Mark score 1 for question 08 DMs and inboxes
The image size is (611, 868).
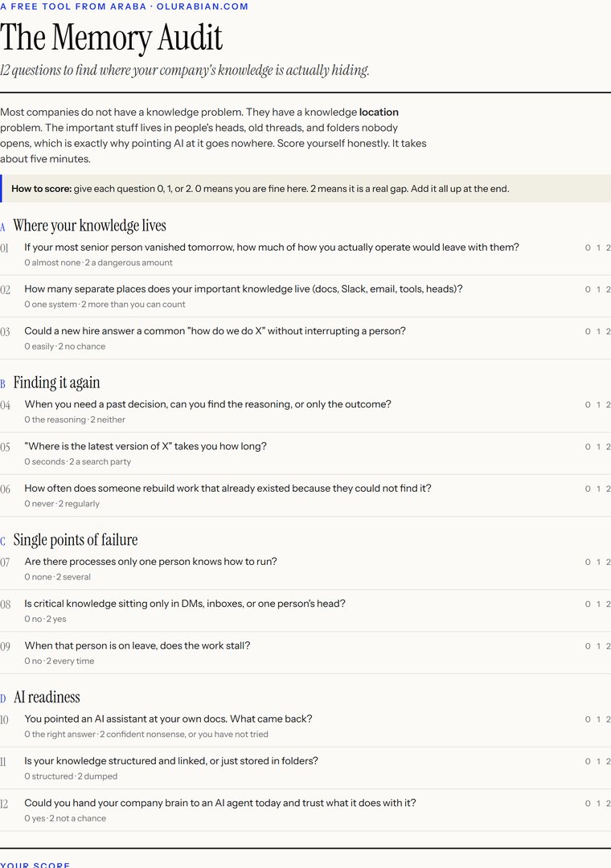click(598, 604)
